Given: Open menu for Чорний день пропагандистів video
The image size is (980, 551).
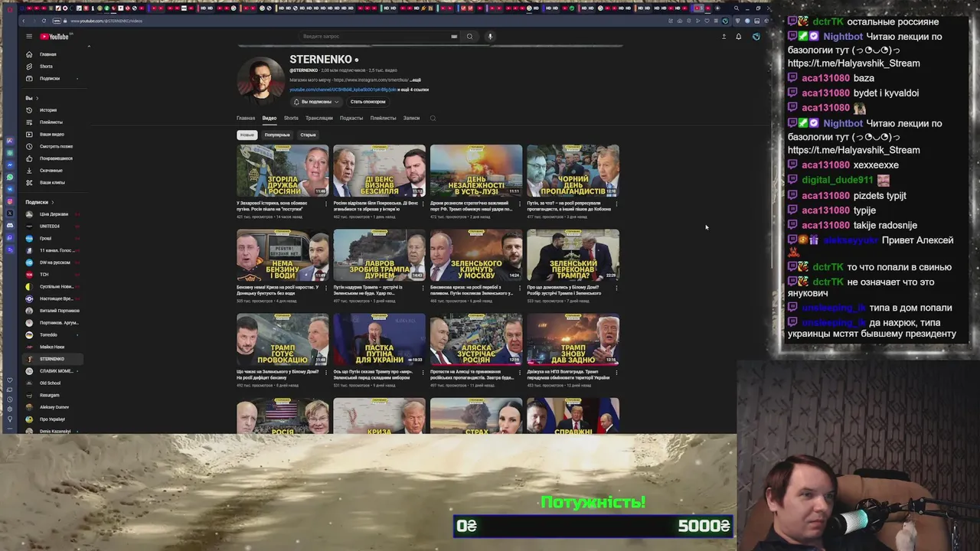Looking at the screenshot, I should click(617, 204).
